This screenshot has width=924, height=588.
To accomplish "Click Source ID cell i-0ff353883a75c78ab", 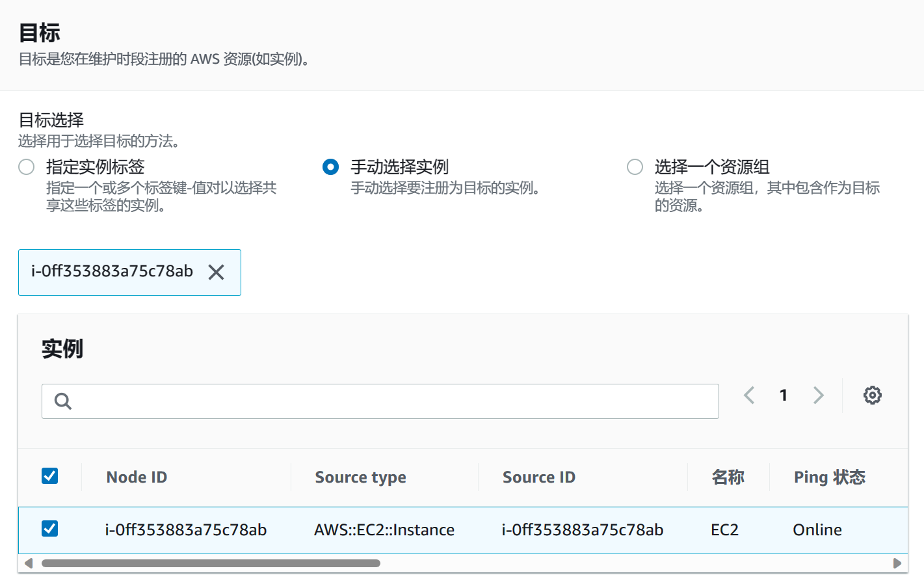I will pyautogui.click(x=583, y=530).
